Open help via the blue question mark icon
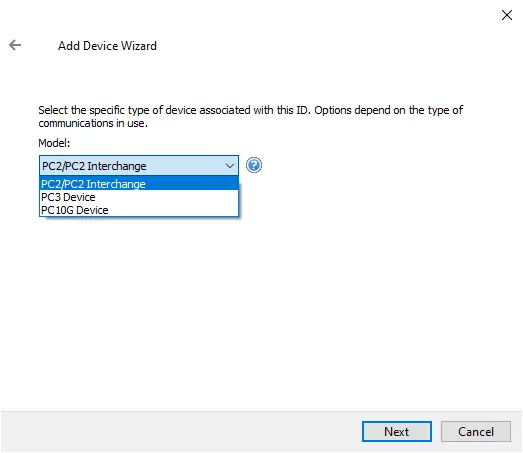 pyautogui.click(x=254, y=165)
